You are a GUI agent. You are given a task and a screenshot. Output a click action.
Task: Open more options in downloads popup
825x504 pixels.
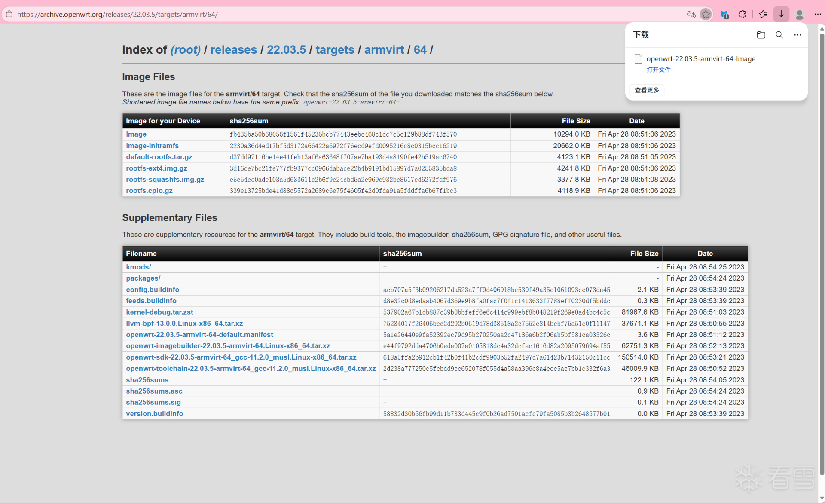(797, 35)
